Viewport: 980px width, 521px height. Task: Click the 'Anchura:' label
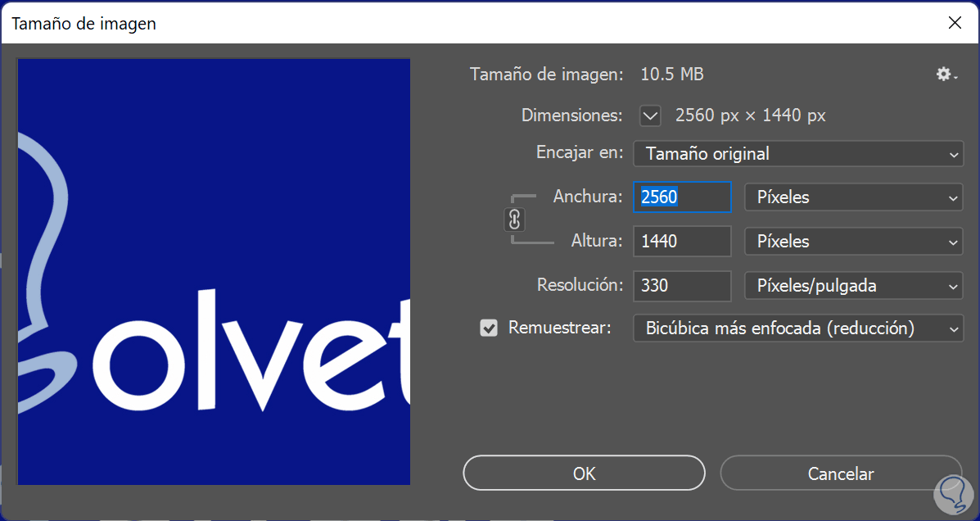tap(588, 197)
